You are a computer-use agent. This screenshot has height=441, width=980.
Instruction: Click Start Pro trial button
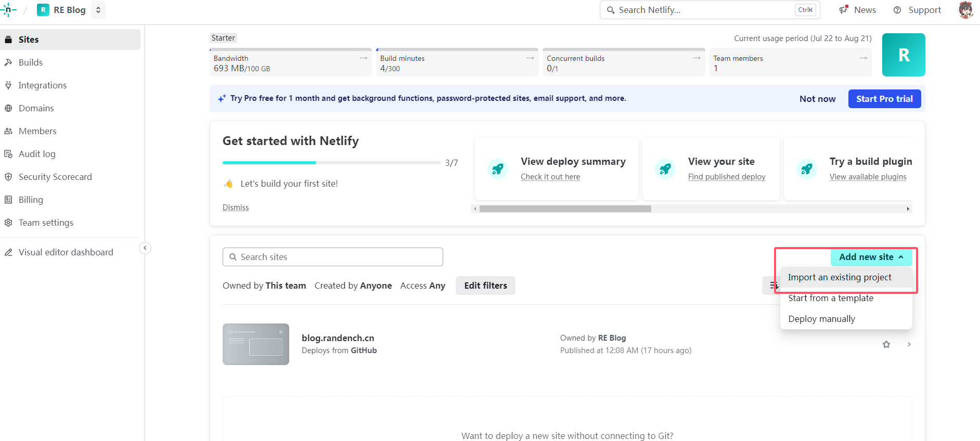[x=884, y=99]
